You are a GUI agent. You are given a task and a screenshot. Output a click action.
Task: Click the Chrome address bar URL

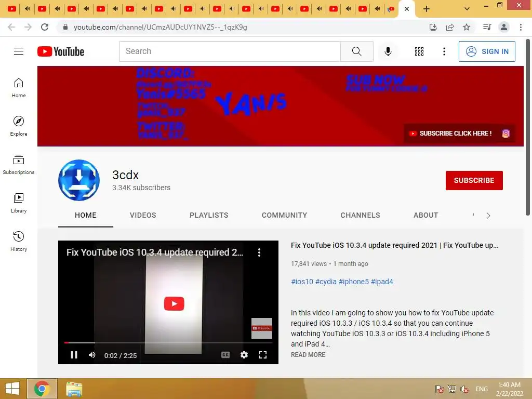point(160,27)
